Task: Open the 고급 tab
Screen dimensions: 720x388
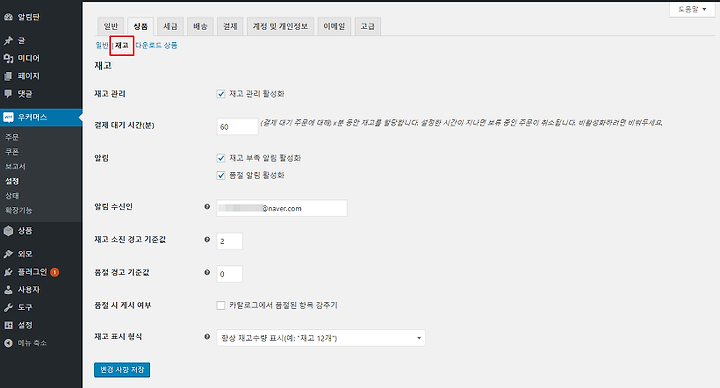Action: pos(368,27)
